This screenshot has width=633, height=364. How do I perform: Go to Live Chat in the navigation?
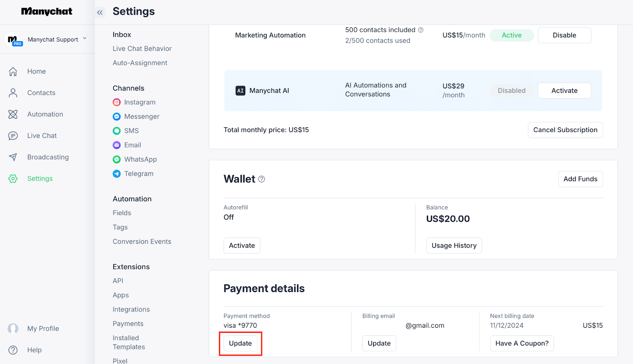click(42, 136)
